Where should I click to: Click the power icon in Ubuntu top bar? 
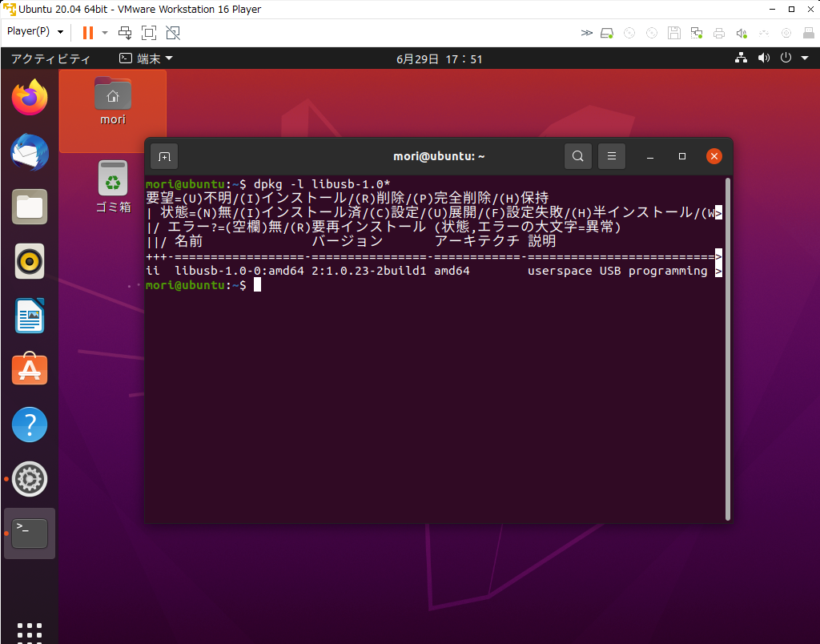[786, 58]
